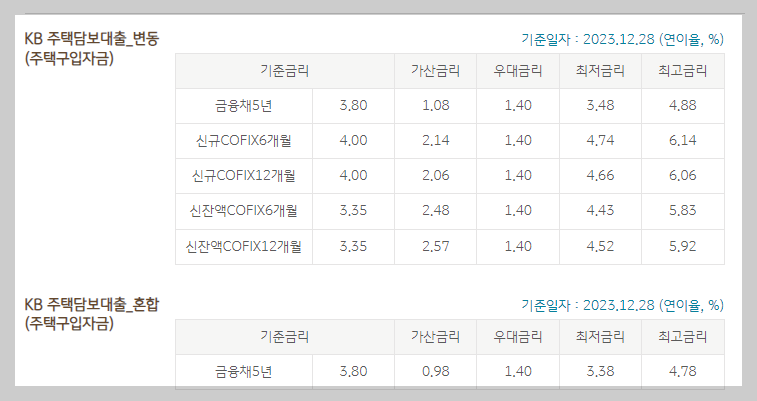
Task: Click the 기준일자 2023.12.28 label above the 혼합 table
Action: [622, 305]
